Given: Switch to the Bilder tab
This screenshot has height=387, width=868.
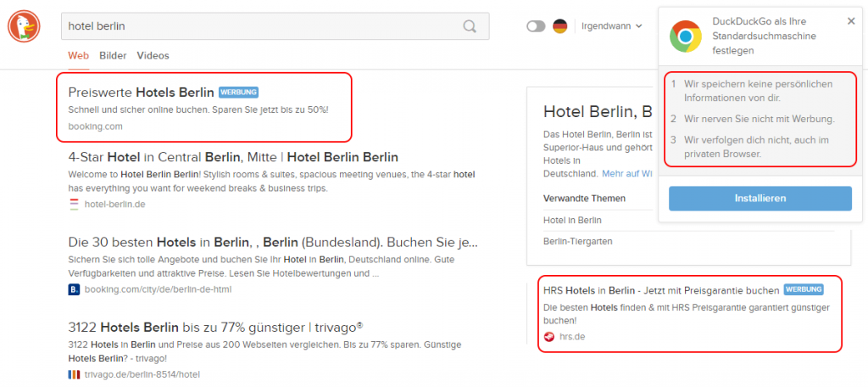Looking at the screenshot, I should pos(113,55).
